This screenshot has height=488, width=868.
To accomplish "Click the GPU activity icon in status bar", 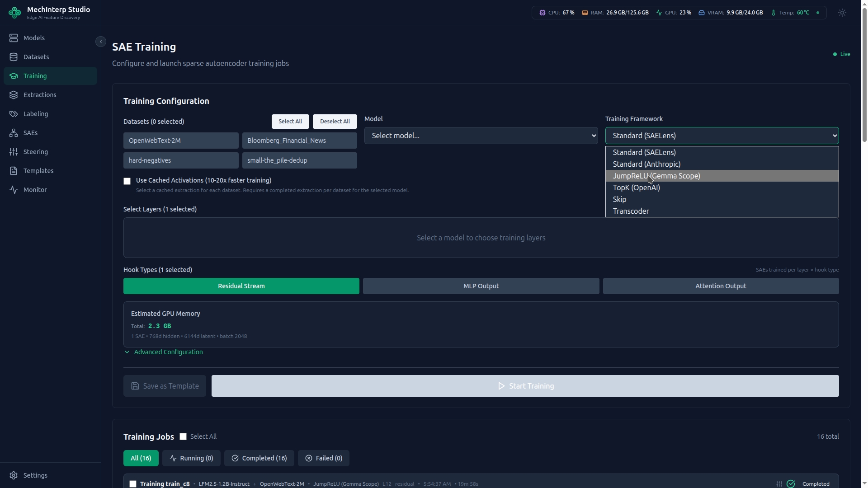I will pos(659,13).
